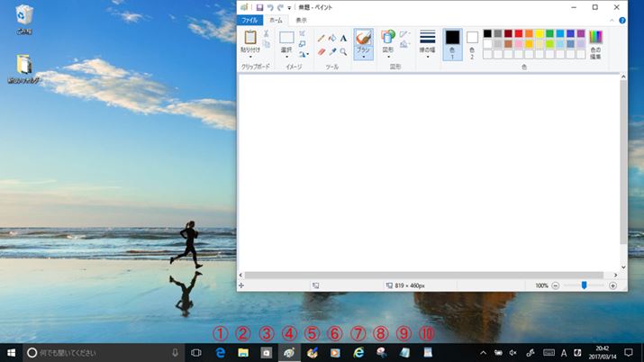Image resolution: width=644 pixels, height=362 pixels.
Task: Select the Fill with color bucket tool
Action: tap(332, 39)
